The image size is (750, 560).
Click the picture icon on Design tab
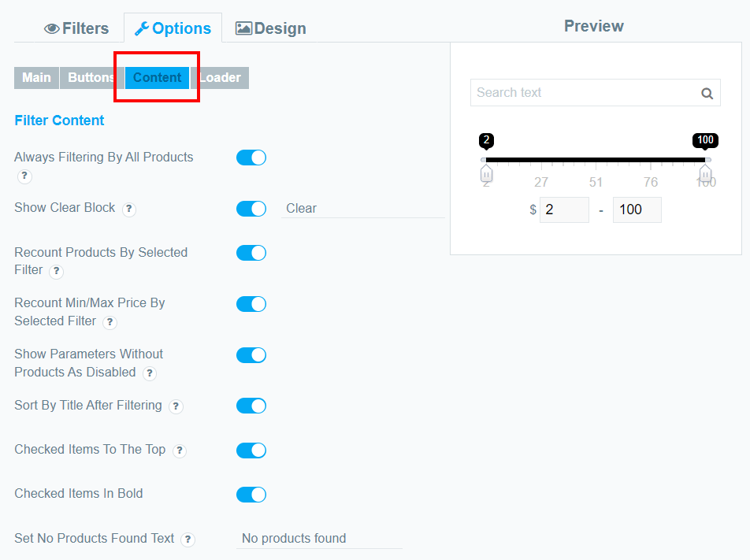pyautogui.click(x=243, y=28)
